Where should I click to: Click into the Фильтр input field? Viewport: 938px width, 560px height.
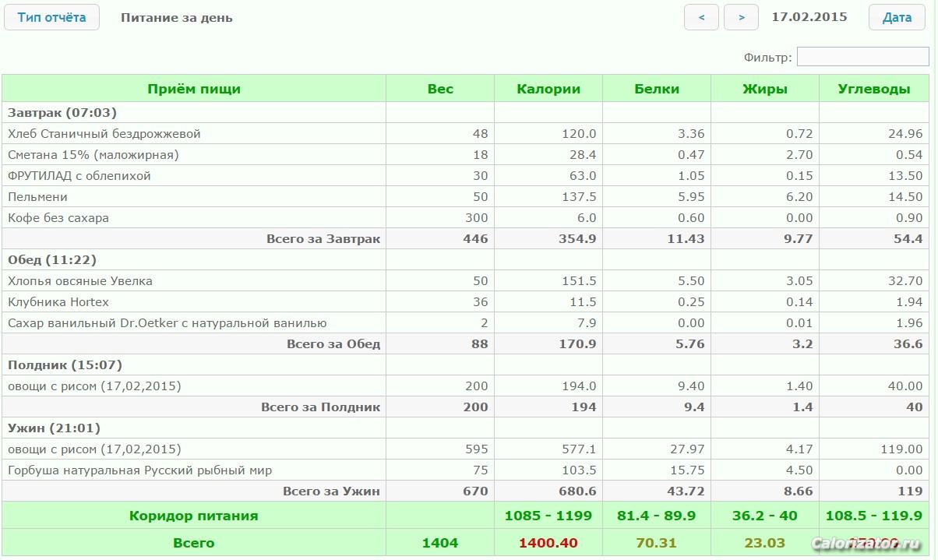[x=862, y=57]
